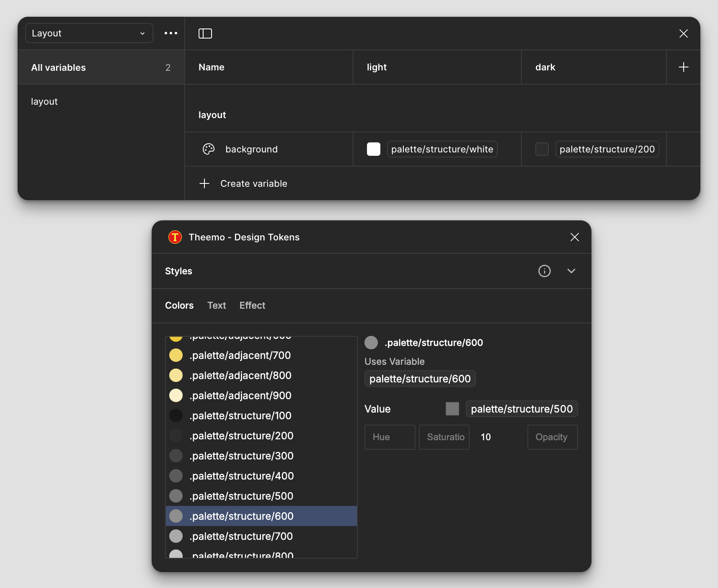Click Create variable

click(x=253, y=183)
